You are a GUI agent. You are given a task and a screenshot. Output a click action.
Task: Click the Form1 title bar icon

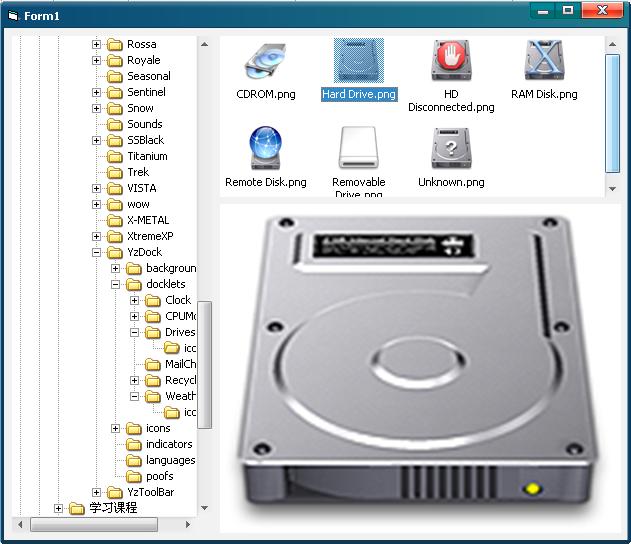[x=14, y=13]
